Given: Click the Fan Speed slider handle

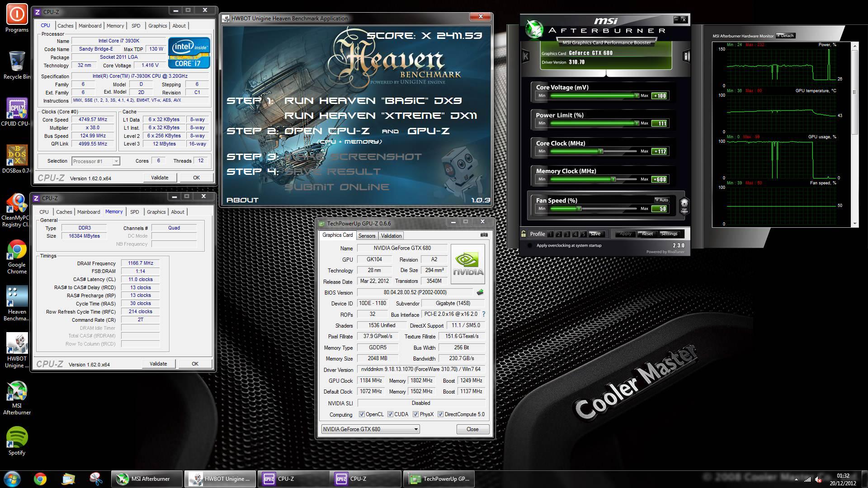Looking at the screenshot, I should pos(579,209).
